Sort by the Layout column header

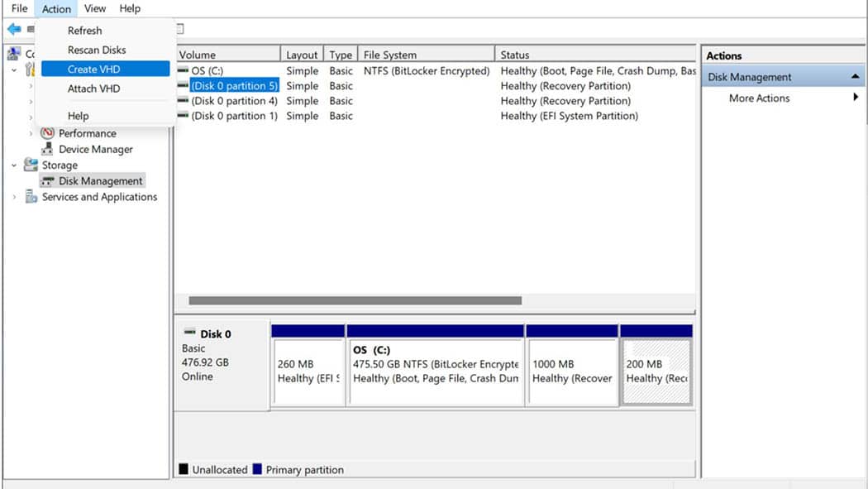tap(303, 55)
